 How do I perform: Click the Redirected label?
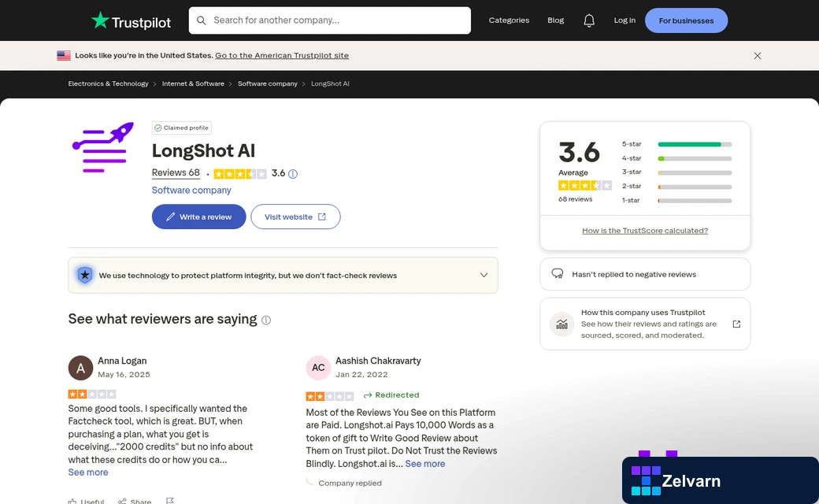click(x=391, y=395)
